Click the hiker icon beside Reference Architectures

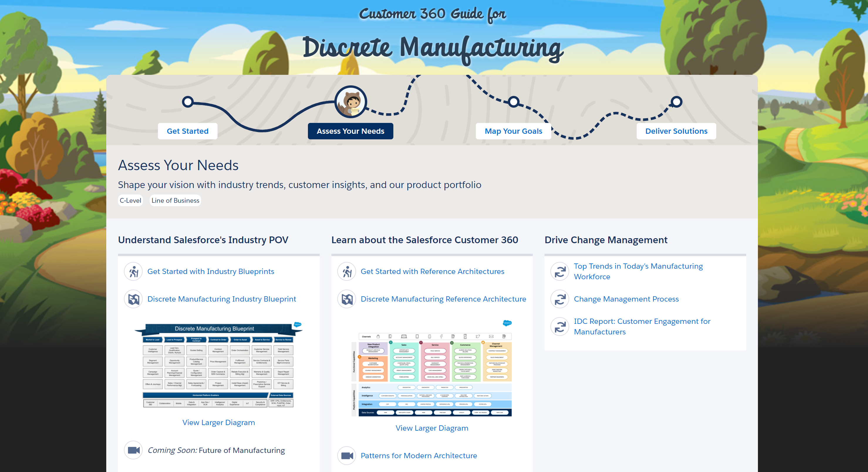tap(347, 272)
